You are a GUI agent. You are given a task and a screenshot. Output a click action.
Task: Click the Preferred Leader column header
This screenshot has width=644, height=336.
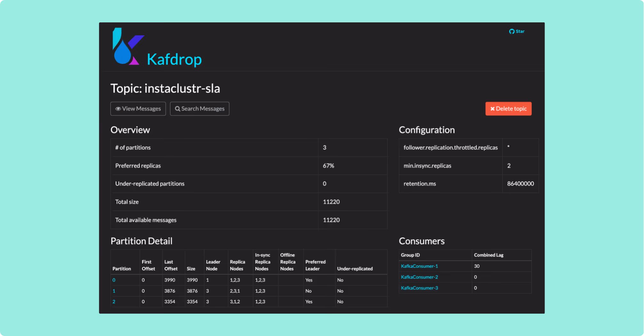(x=315, y=265)
